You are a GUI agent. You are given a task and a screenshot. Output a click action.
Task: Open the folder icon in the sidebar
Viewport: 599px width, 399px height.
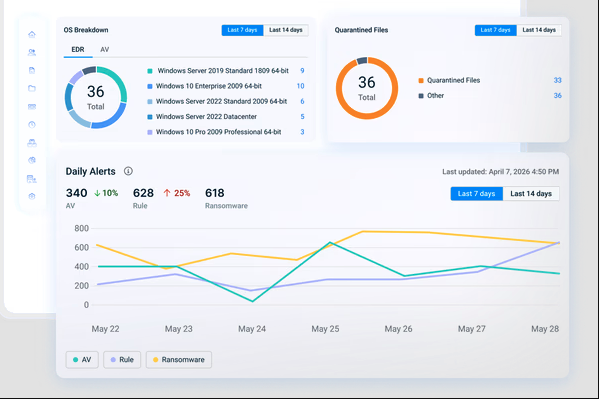32,88
